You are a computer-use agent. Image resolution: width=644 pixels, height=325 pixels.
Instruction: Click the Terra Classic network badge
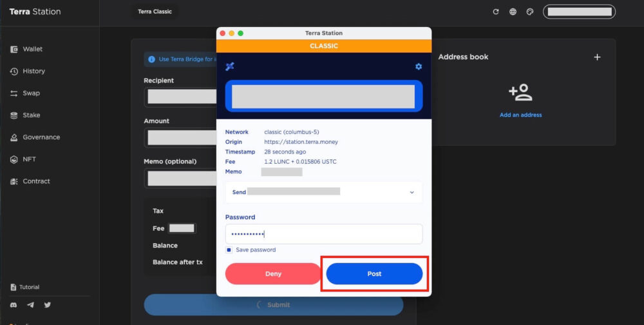[x=155, y=12]
